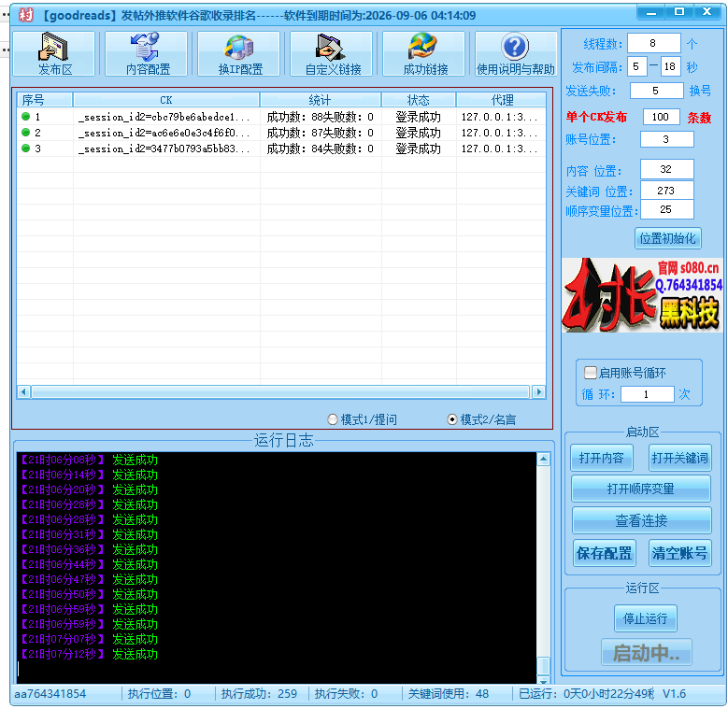Click status bar text aa764341854

point(50,694)
